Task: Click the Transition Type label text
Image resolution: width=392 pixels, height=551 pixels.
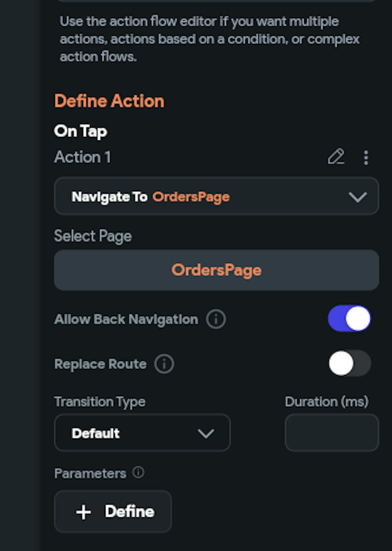Action: pyautogui.click(x=100, y=402)
